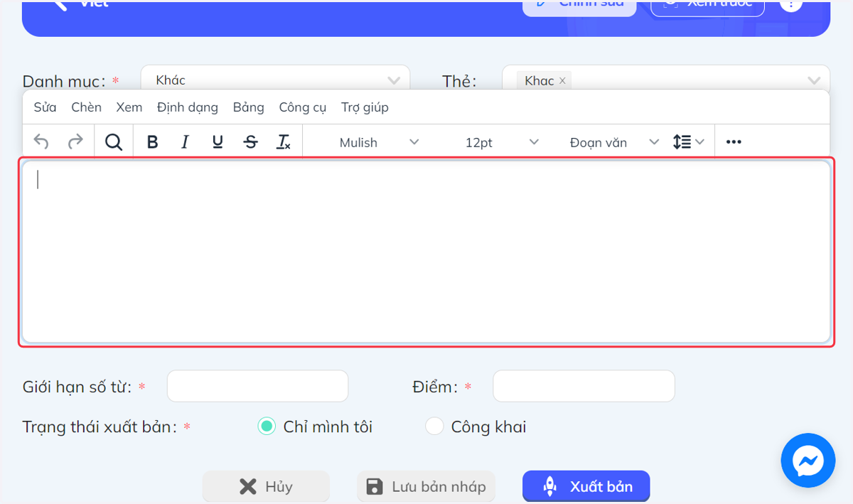This screenshot has width=853, height=504.
Task: Show more toolbar options ellipsis
Action: pyautogui.click(x=734, y=142)
